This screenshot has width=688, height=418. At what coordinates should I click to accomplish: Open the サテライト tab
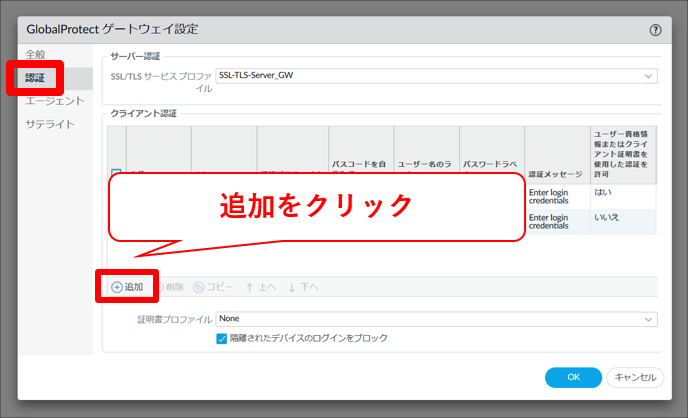tap(50, 124)
